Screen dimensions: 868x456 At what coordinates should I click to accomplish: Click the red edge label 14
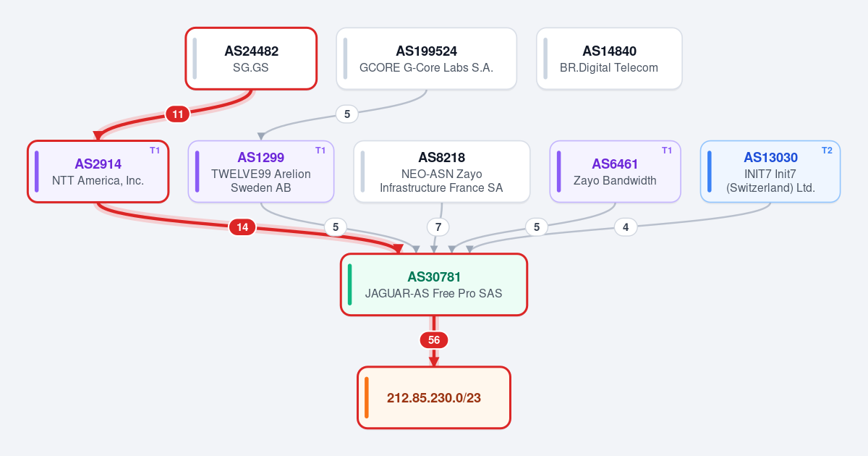click(x=242, y=227)
